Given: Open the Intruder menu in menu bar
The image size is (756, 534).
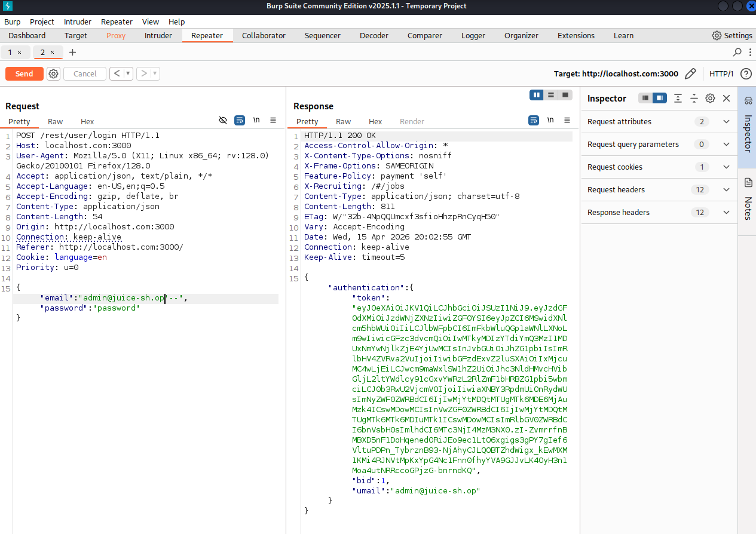Looking at the screenshot, I should click(x=78, y=22).
